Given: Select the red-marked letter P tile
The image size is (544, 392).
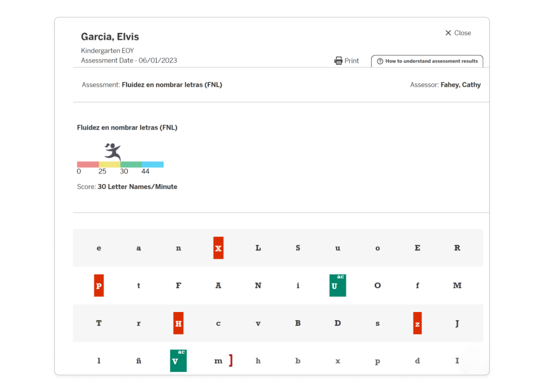Looking at the screenshot, I should tap(99, 286).
